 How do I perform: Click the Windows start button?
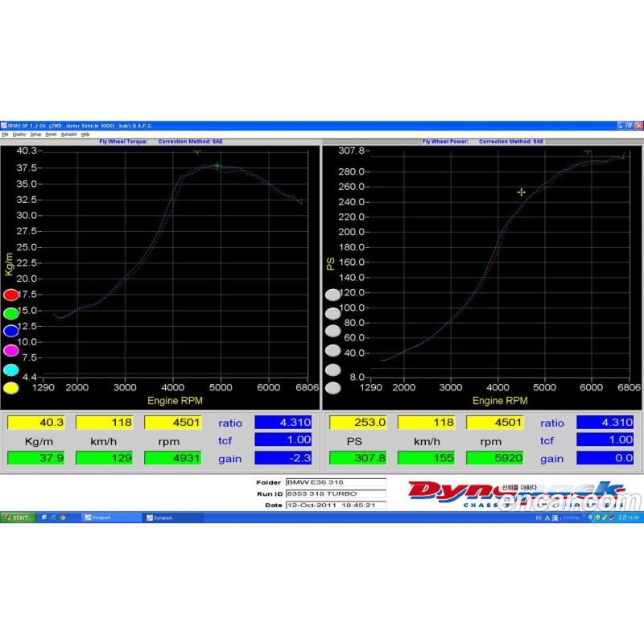[x=18, y=518]
